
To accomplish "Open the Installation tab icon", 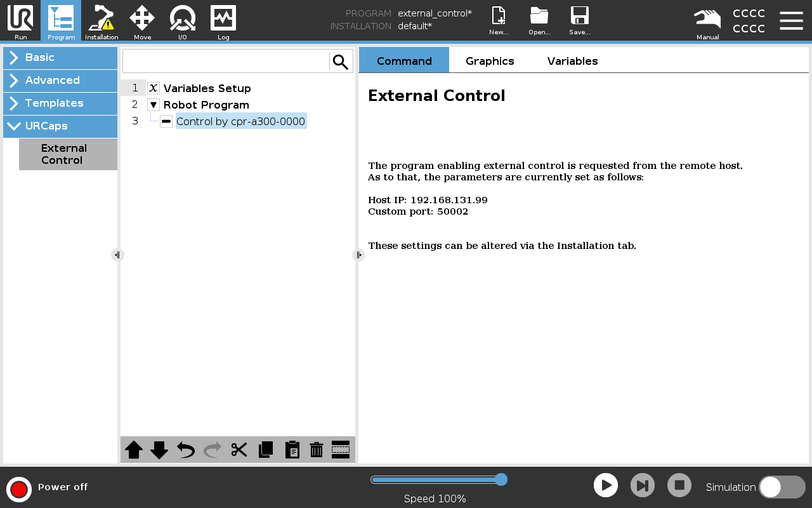I will coord(101,20).
